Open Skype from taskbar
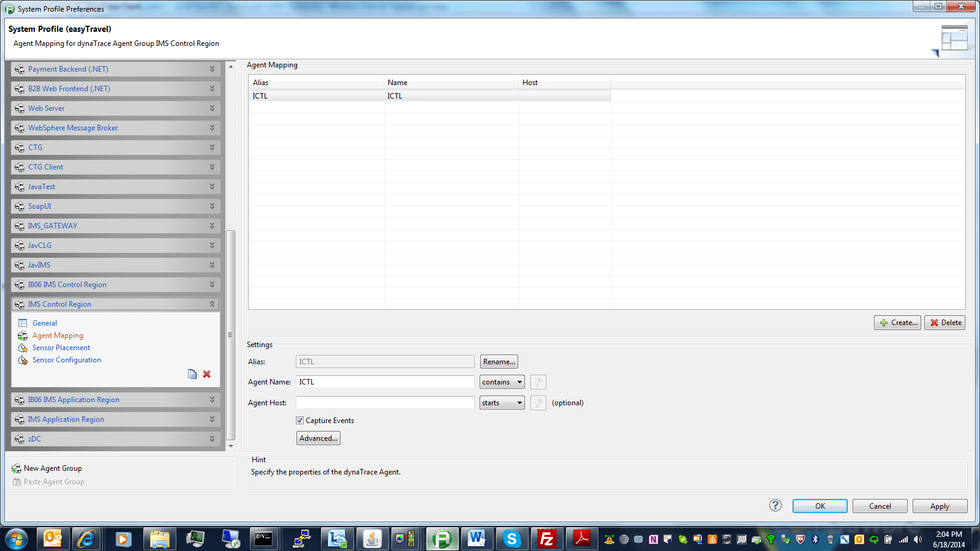 pyautogui.click(x=511, y=539)
